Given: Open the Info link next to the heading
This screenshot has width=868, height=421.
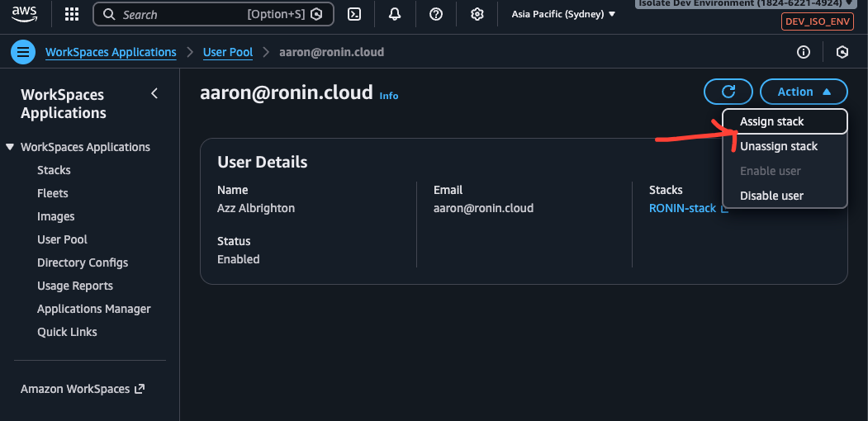Looking at the screenshot, I should pos(389,96).
